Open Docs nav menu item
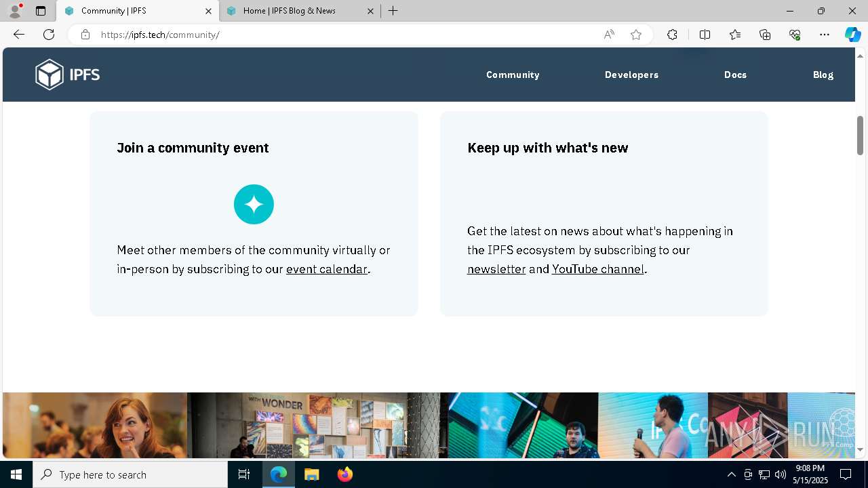The width and height of the screenshot is (868, 488). click(x=735, y=75)
